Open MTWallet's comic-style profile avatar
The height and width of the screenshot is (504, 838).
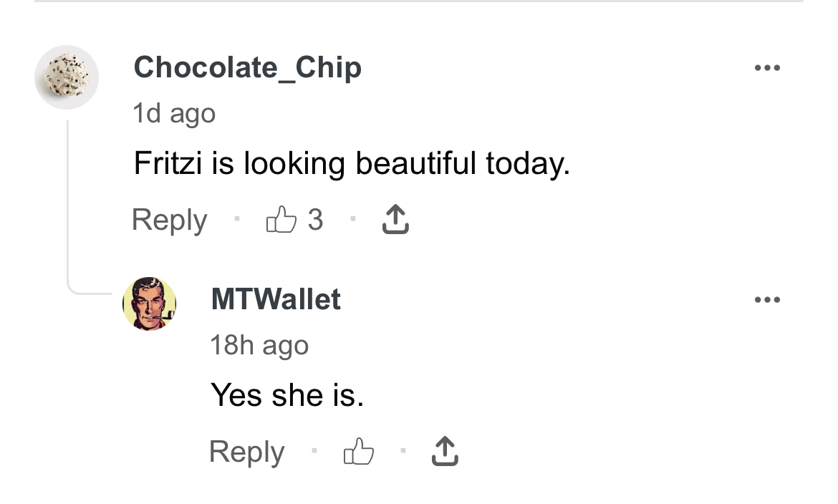[x=150, y=304]
